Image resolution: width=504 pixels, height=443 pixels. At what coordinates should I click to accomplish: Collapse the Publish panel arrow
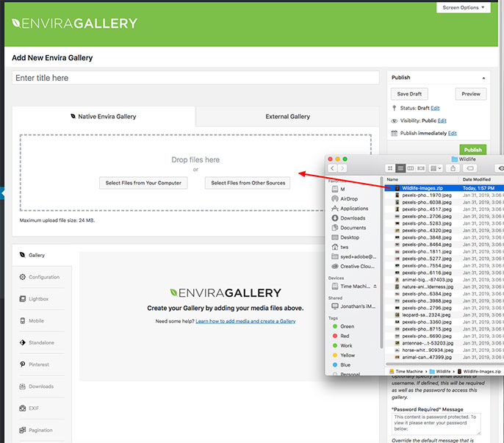coord(483,78)
